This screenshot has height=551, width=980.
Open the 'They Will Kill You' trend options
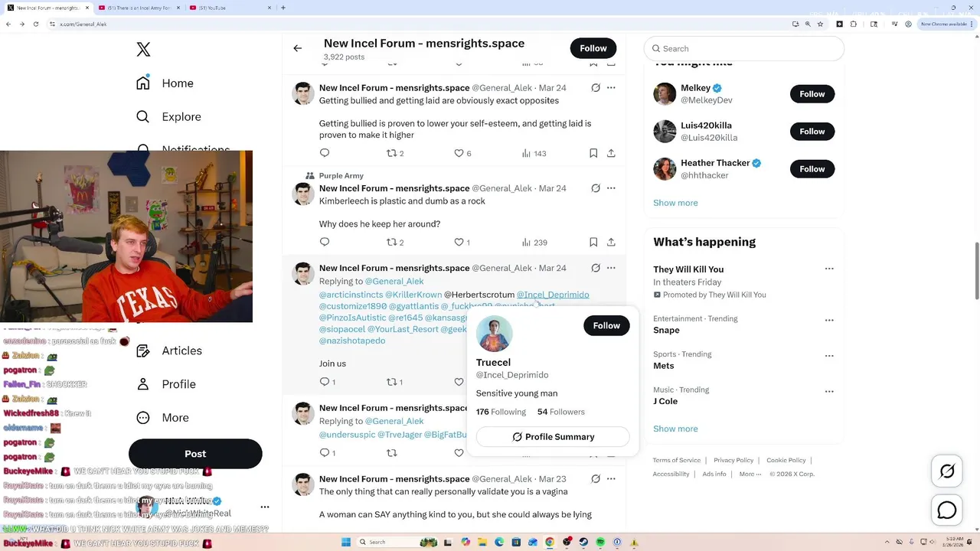829,269
